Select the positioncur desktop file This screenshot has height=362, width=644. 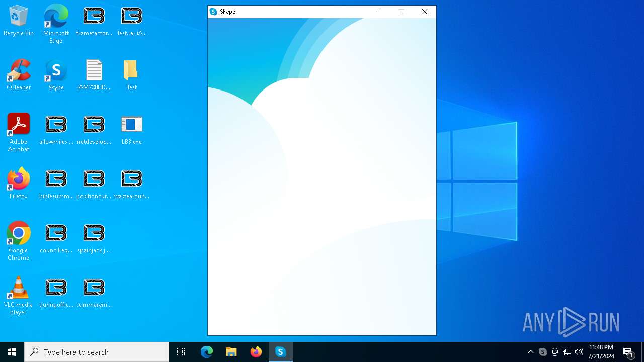click(94, 184)
